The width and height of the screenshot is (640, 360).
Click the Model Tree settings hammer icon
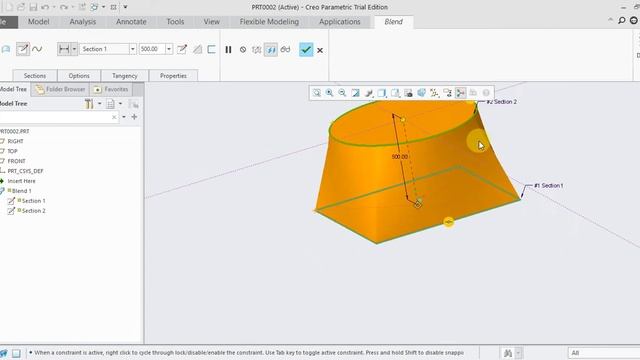89,104
